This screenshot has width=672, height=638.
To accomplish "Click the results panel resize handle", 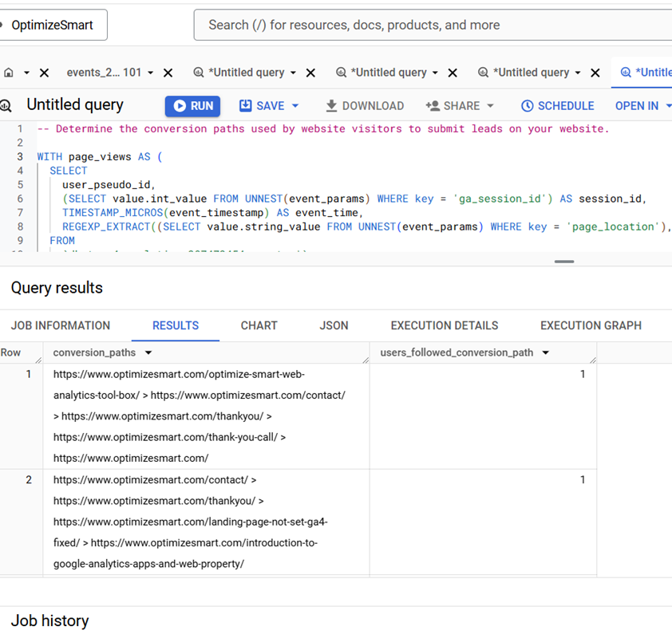I will 563,261.
